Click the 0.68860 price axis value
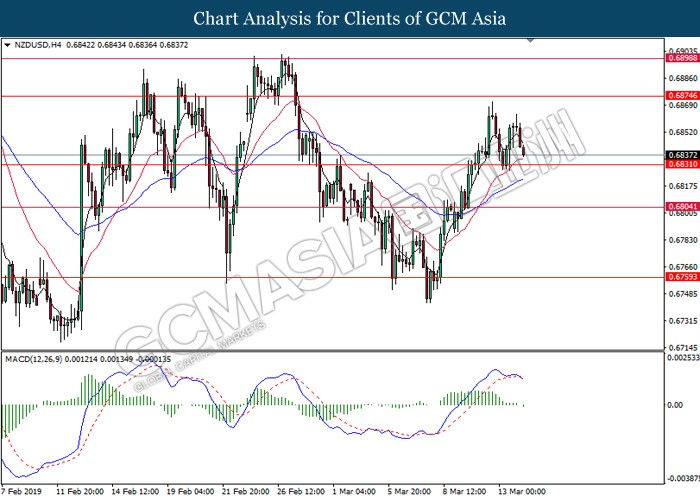This screenshot has height=500, width=700. coord(683,78)
